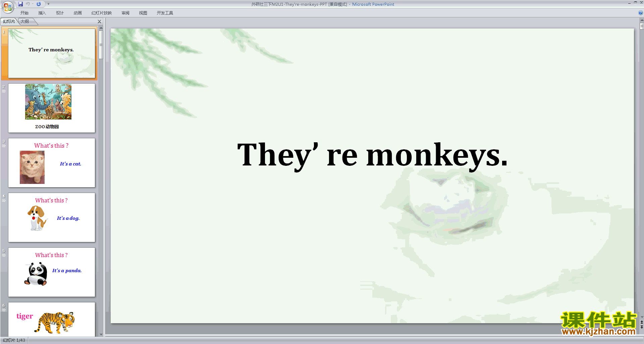The width and height of the screenshot is (644, 344).
Task: Switch to the 动画 ribbon tab
Action: click(77, 13)
